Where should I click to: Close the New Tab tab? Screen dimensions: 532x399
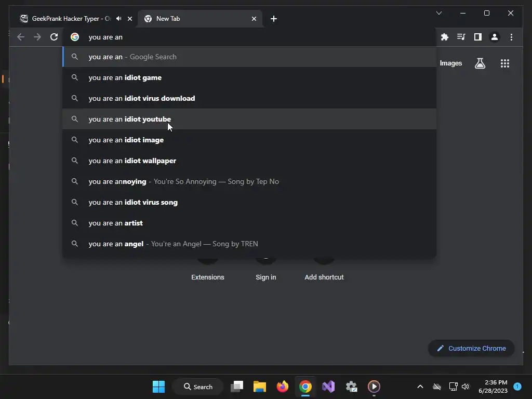[x=254, y=19]
